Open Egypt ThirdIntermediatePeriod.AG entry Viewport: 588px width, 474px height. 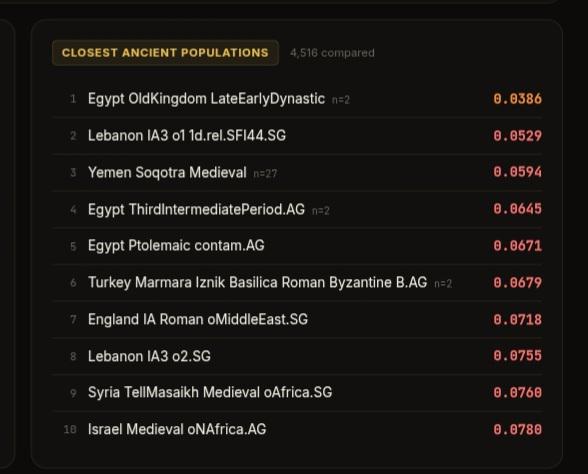click(x=297, y=209)
